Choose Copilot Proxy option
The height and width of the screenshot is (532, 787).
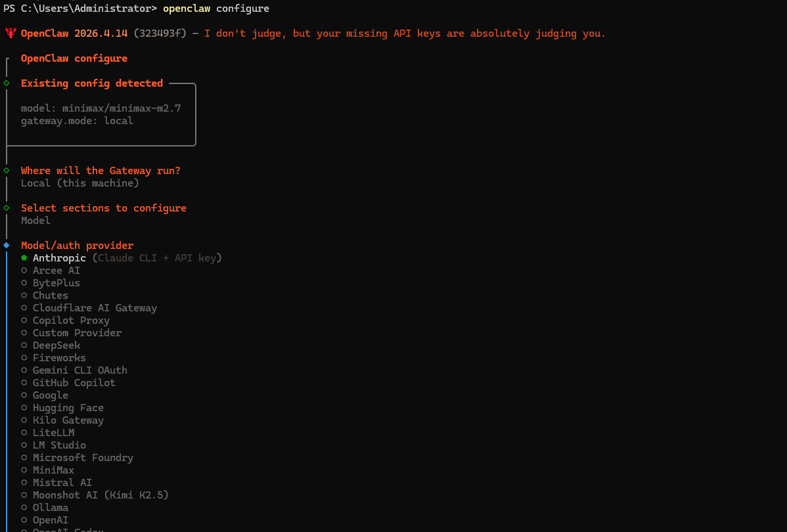(71, 321)
